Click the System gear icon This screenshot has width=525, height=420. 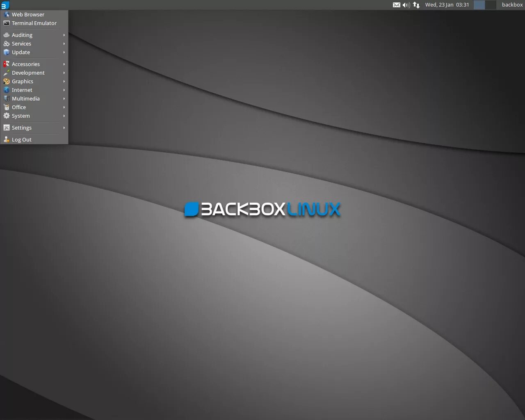[x=7, y=116]
